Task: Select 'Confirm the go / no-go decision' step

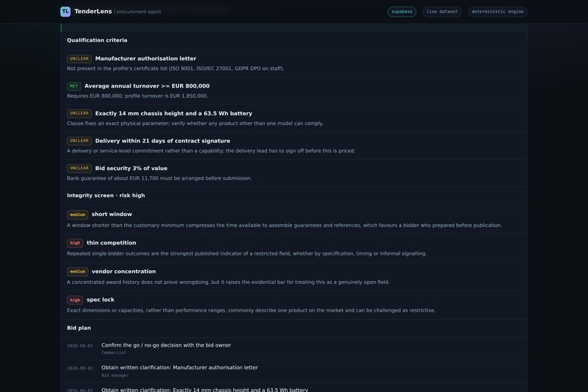Action: pos(166,345)
